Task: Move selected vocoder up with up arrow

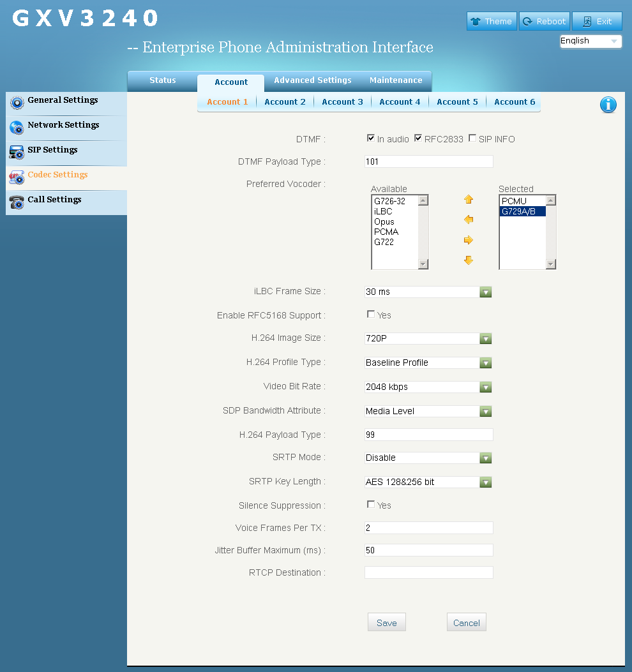Action: pos(468,199)
